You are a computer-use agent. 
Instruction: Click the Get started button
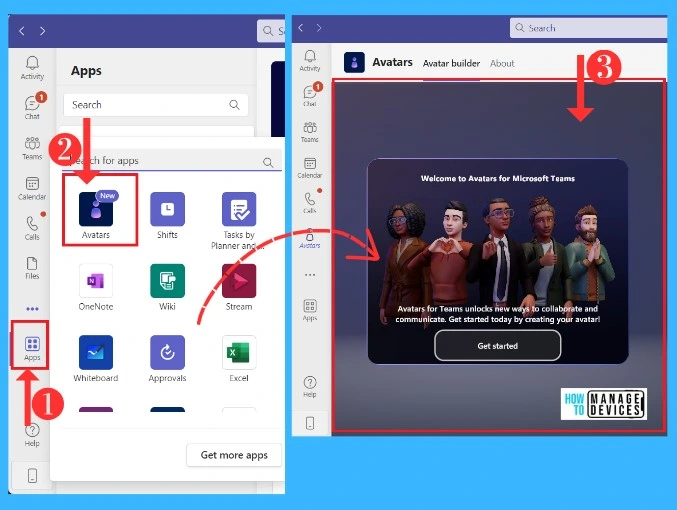pyautogui.click(x=497, y=345)
